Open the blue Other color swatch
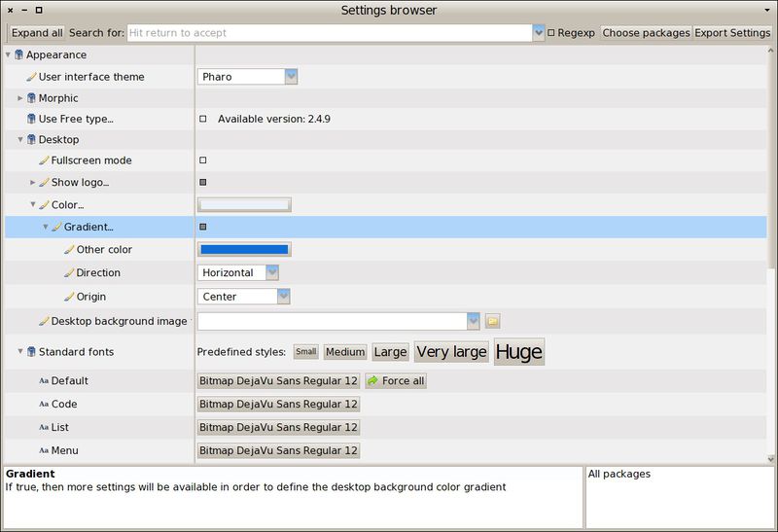 (x=244, y=250)
